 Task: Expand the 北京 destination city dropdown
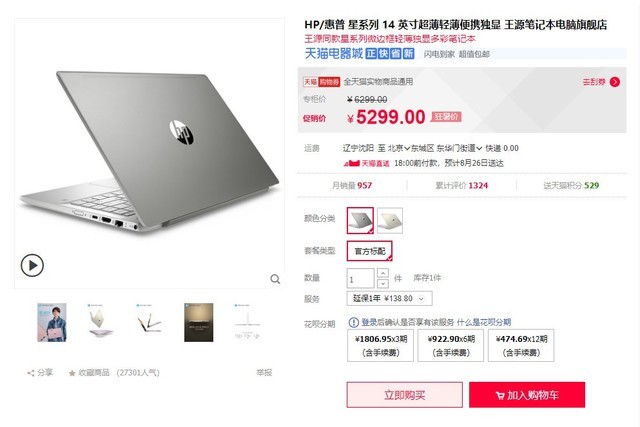(398, 148)
